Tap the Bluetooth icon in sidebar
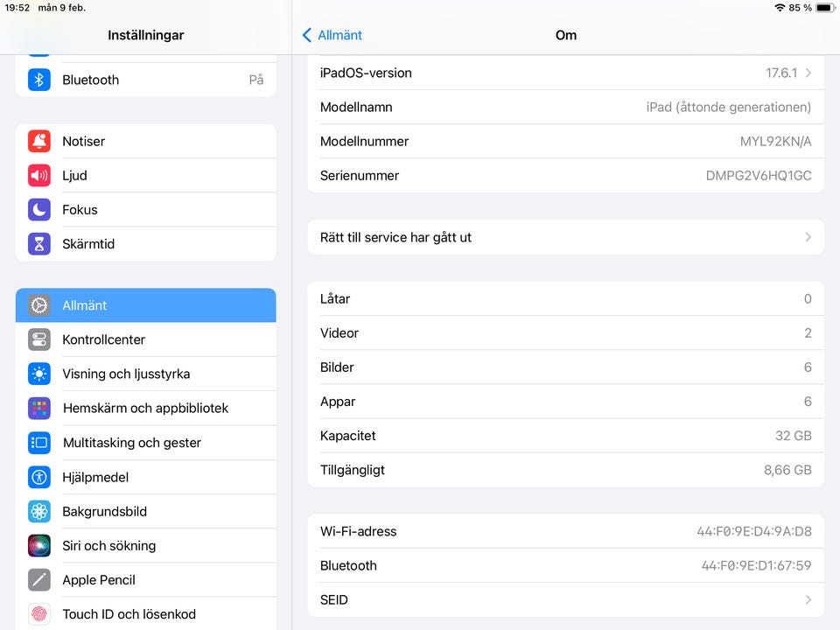 point(38,80)
